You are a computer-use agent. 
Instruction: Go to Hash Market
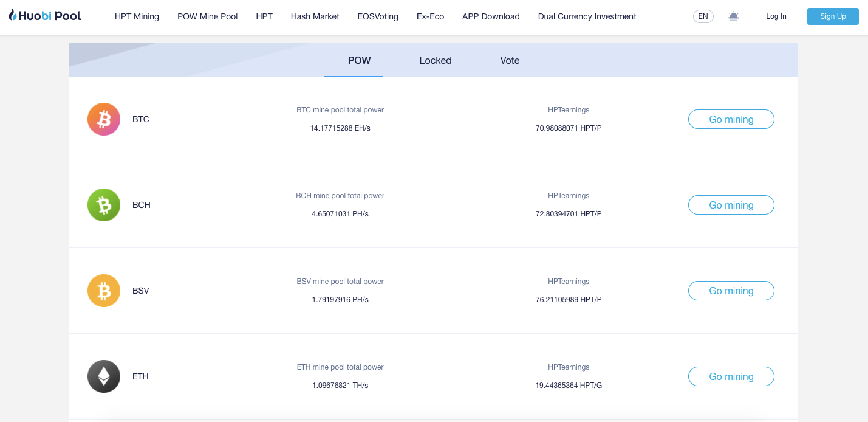point(315,16)
